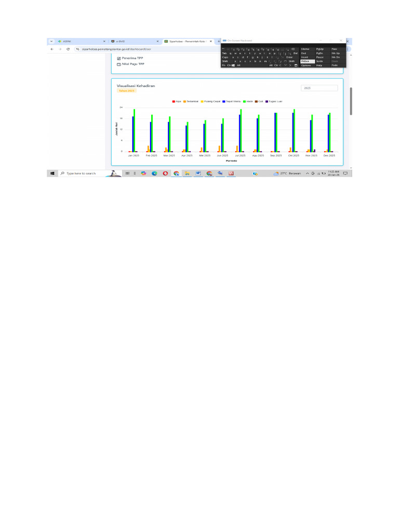The width and height of the screenshot is (399, 532).
Task: Select the Siparhobas browser tab
Action: [188, 42]
